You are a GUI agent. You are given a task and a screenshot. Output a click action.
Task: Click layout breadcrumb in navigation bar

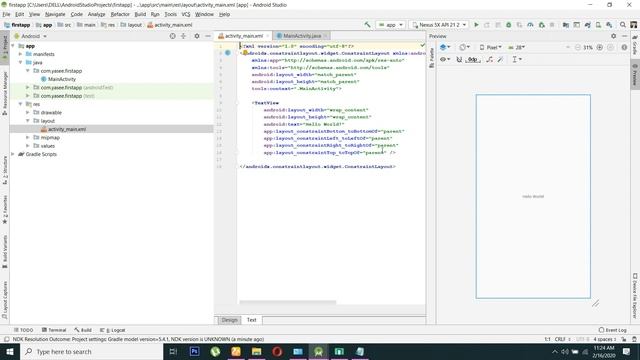click(x=131, y=25)
